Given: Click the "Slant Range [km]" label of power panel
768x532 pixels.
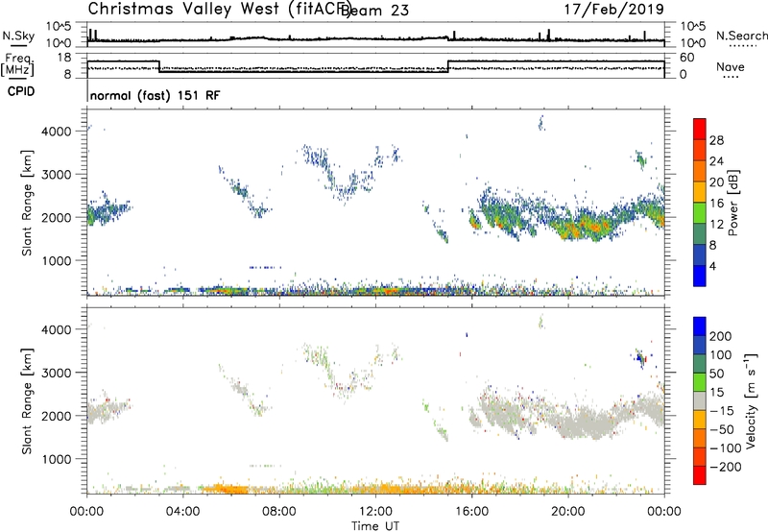Looking at the screenshot, I should pyautogui.click(x=27, y=203).
